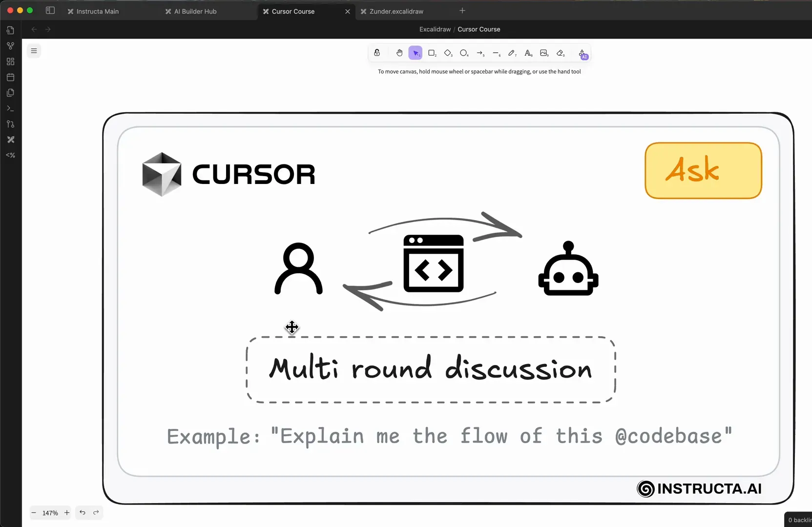Click Excalidraw folder in breadcrumb
Screen dimensions: 812x527
click(x=435, y=29)
